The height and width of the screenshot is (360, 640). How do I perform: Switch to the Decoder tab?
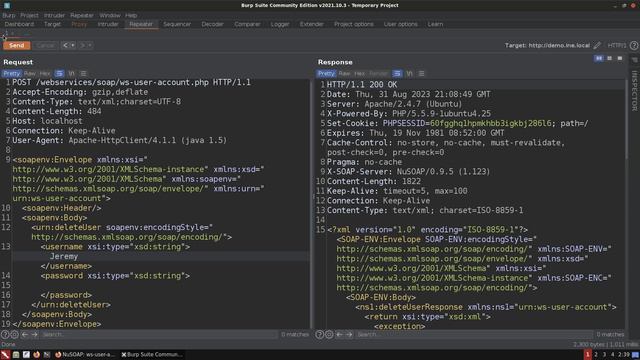click(213, 24)
